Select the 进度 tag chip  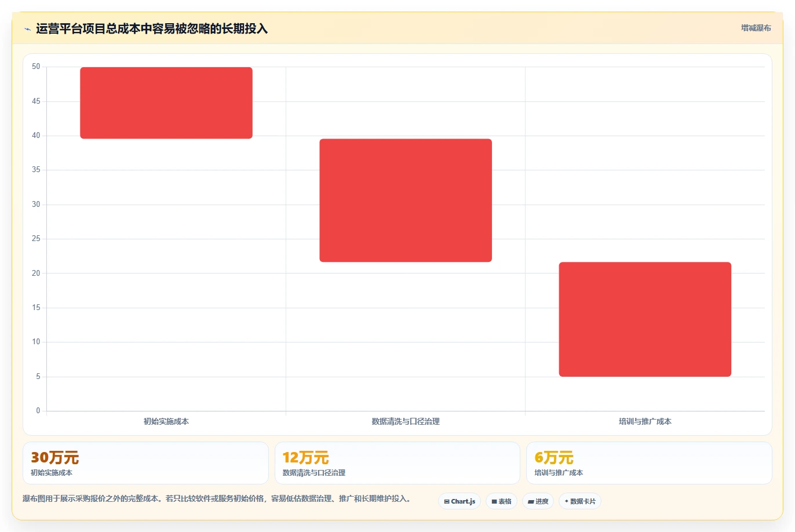[x=538, y=501]
